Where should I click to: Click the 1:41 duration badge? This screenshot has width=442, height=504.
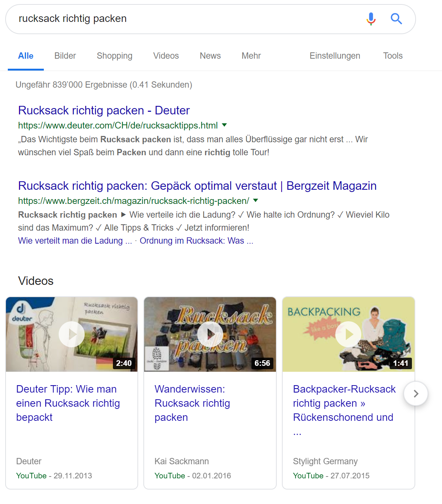click(401, 363)
